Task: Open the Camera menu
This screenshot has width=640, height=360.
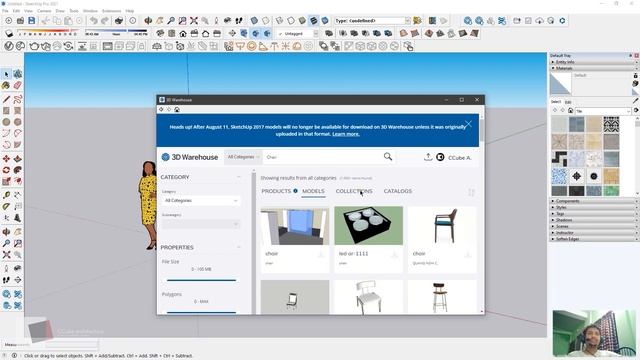Action: tap(44, 11)
